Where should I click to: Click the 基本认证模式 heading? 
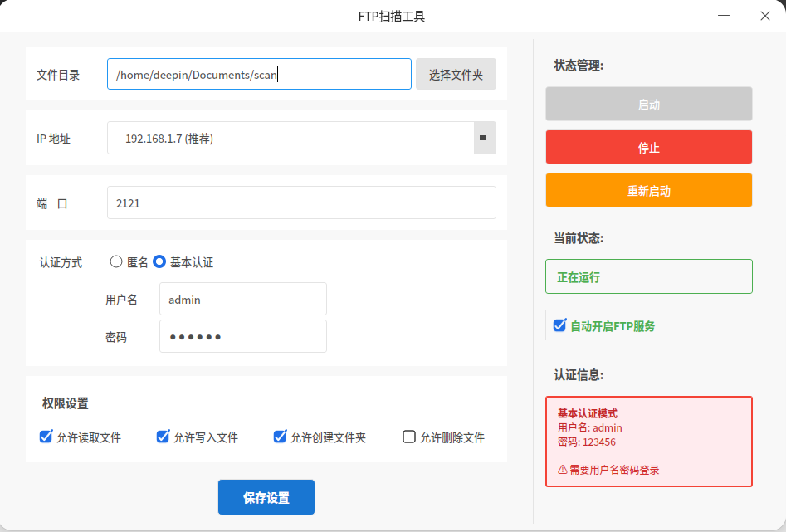tap(588, 413)
